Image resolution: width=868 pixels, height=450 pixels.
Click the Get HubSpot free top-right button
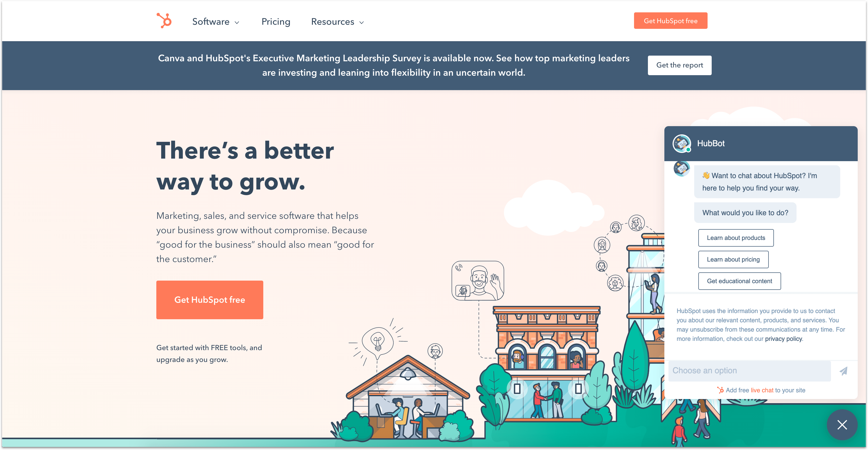point(670,21)
